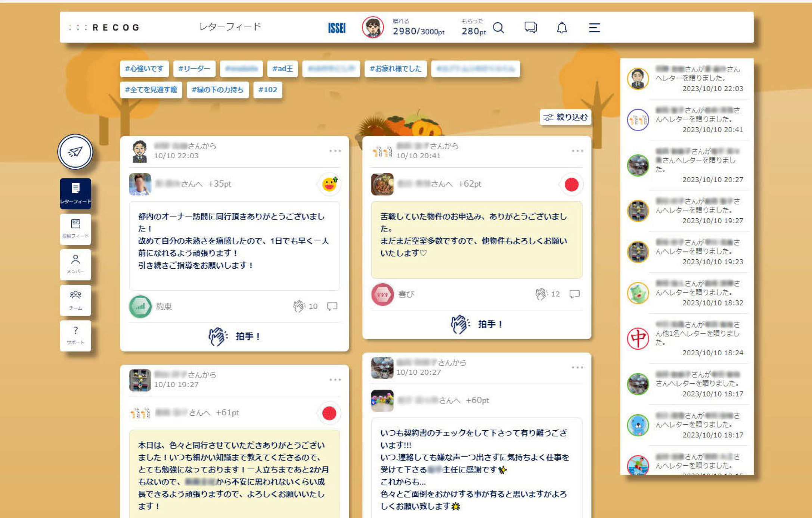Click the green mascot avatar at 18:32
Screen dimensions: 812x518
point(638,293)
